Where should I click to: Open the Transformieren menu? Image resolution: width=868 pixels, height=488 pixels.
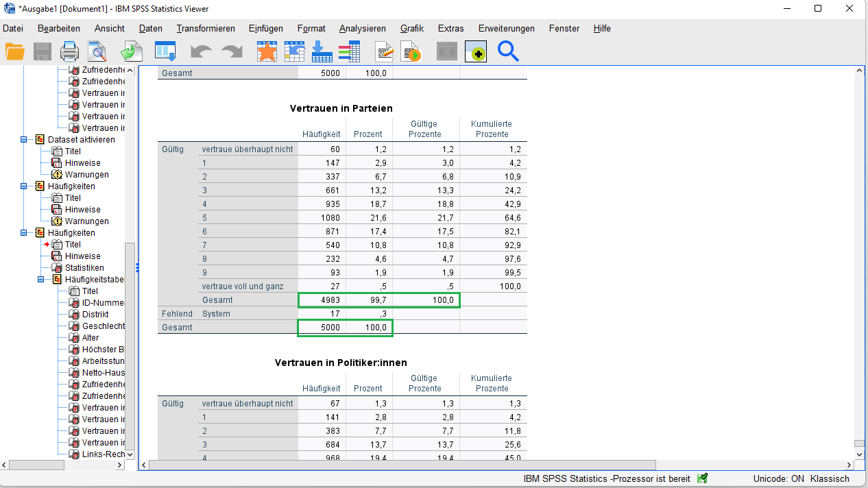206,28
